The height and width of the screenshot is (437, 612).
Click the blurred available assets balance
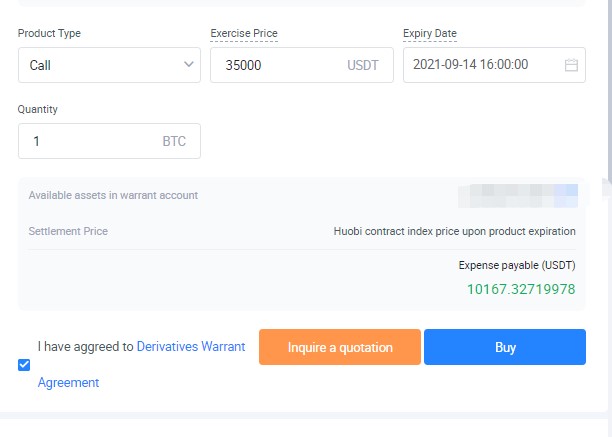coord(517,195)
